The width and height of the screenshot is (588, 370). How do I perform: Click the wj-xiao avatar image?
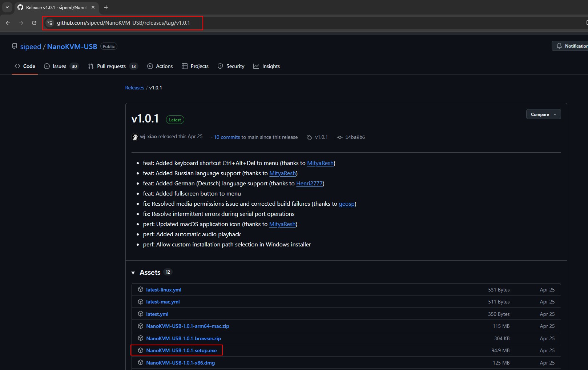[135, 137]
